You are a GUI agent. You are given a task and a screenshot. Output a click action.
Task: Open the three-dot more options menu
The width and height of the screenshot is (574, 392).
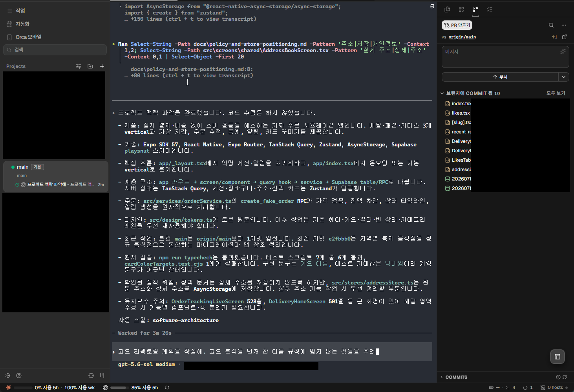pos(564,25)
